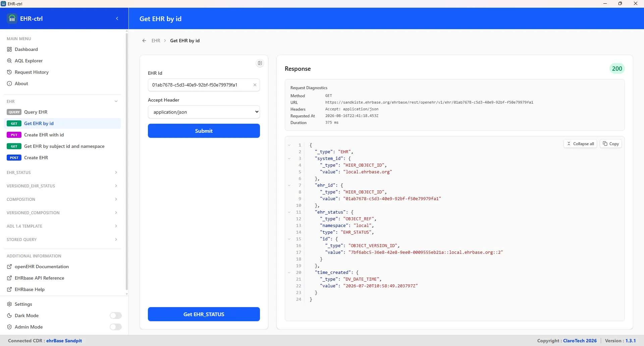Collapse the sidebar with the chevron icon
This screenshot has width=644, height=346.
(117, 18)
